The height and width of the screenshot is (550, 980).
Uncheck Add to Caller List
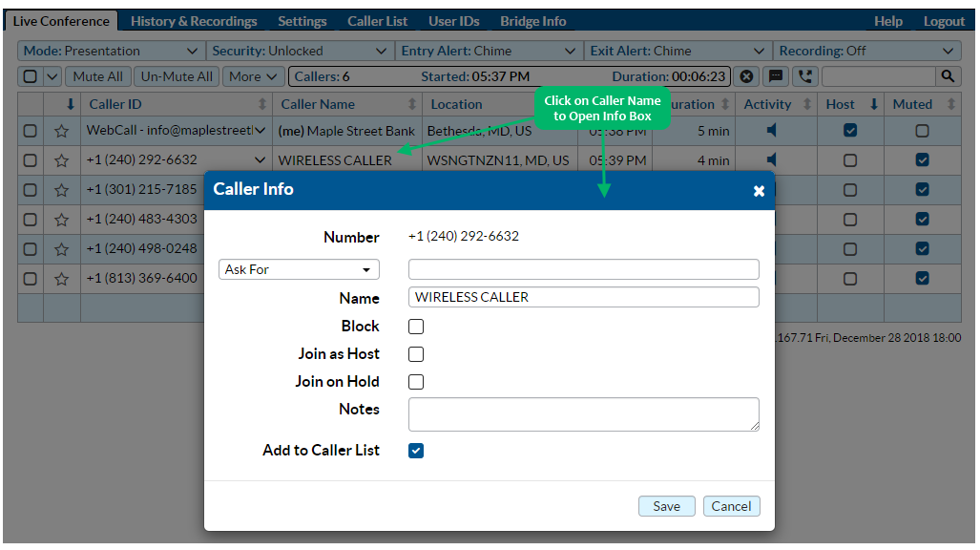(415, 450)
